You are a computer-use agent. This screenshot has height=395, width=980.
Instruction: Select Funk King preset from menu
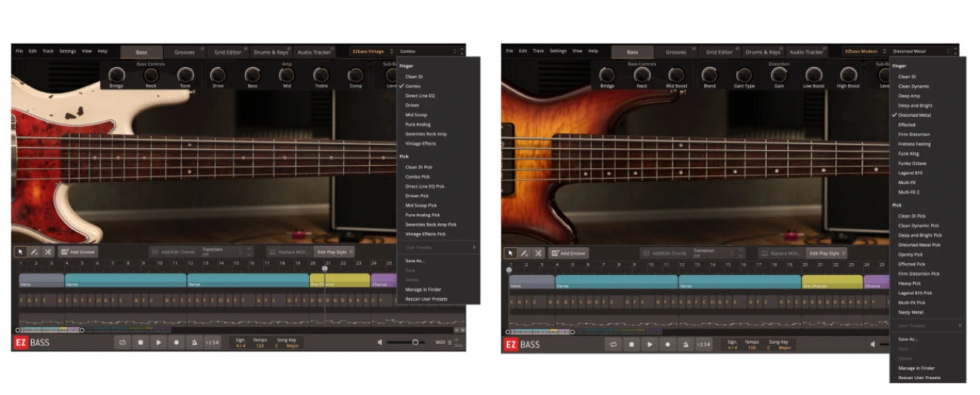click(909, 154)
